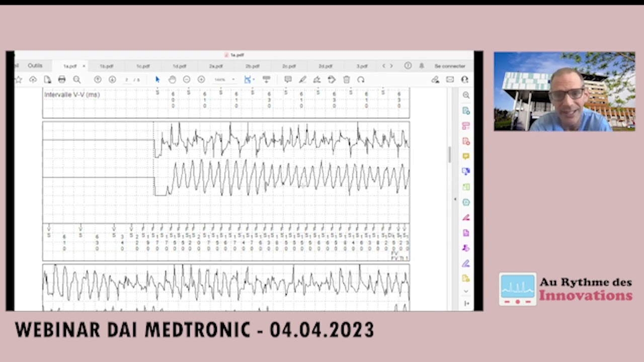
Task: Zoom out with the minus circle icon
Action: (x=187, y=79)
